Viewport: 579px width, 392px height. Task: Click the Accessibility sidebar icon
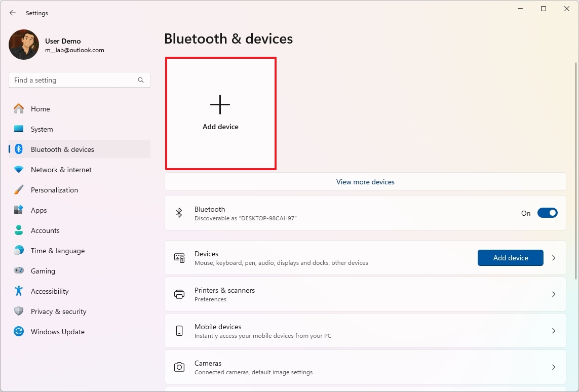(20, 291)
